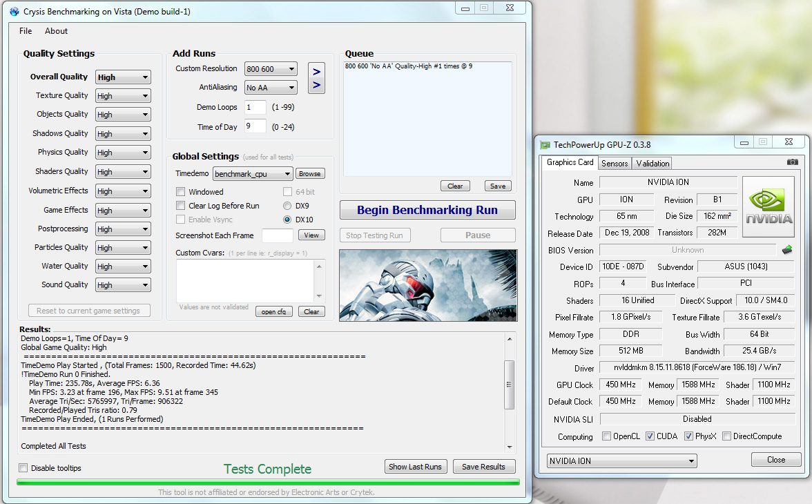Click the Screenshot Each Frame field
This screenshot has height=504, width=812.
tap(278, 235)
